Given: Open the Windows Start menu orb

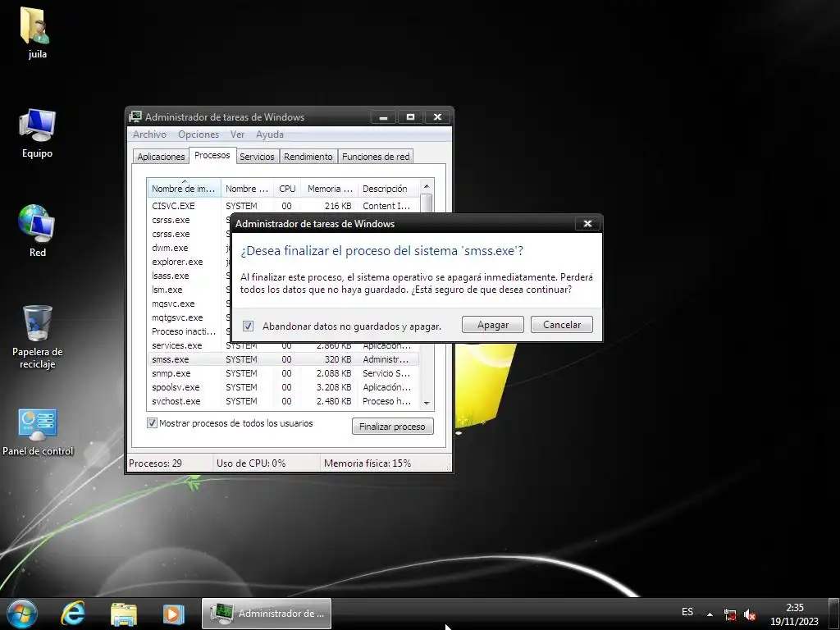Looking at the screenshot, I should pos(22,614).
